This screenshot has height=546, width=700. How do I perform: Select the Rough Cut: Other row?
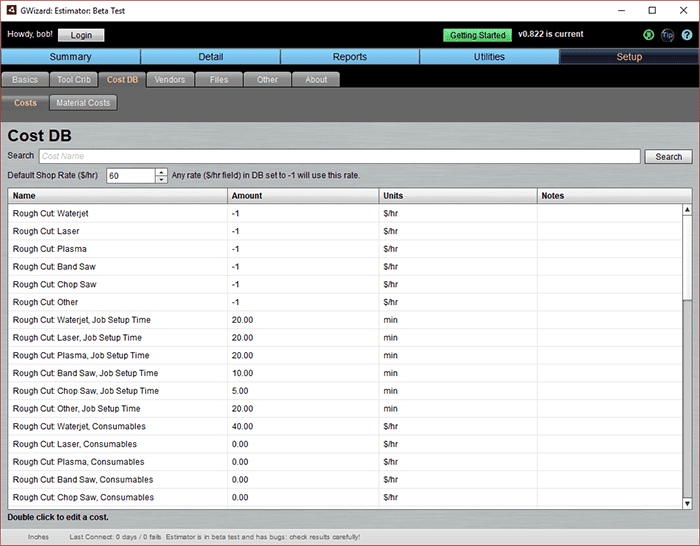345,302
